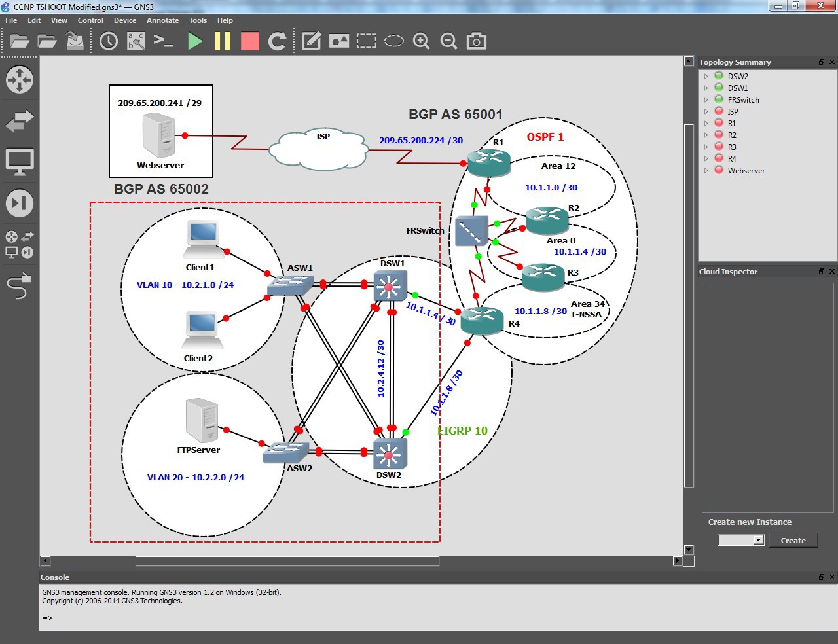Select the DSW1 switch node
Screen dimensions: 838x644
(x=390, y=286)
